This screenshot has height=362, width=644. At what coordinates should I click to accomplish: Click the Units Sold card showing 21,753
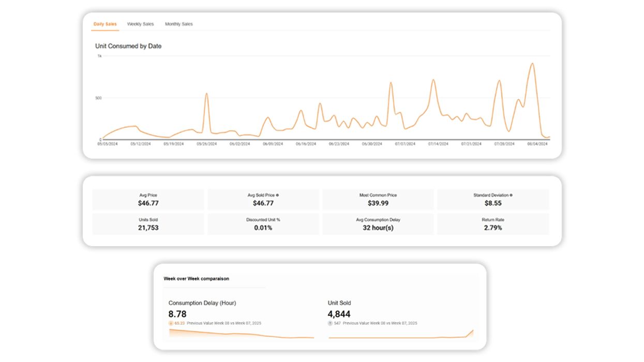148,223
